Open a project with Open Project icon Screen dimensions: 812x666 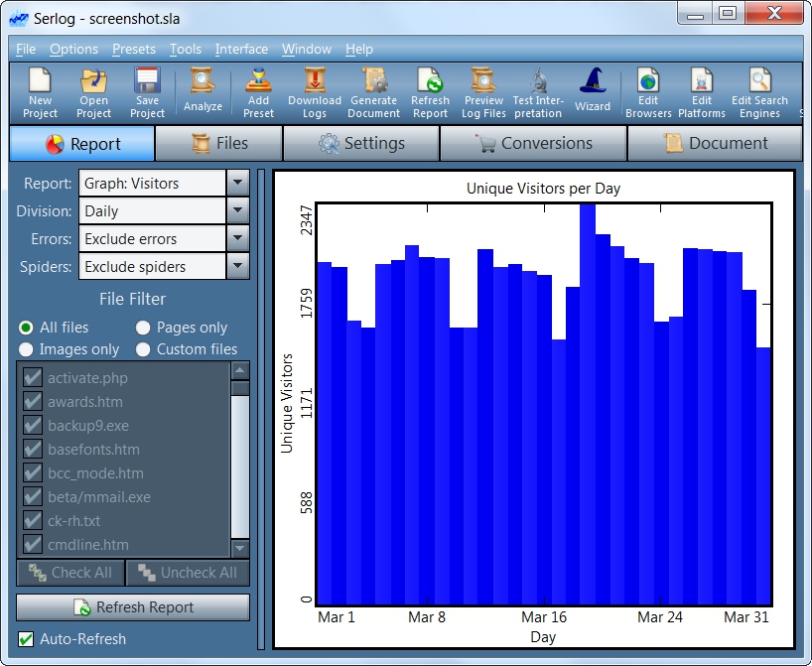[93, 83]
